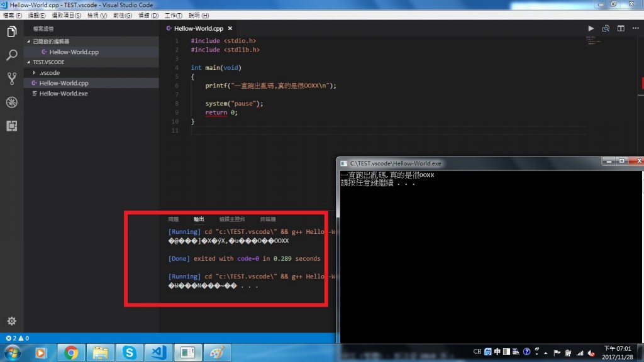
Task: Open the taskbar clock showing 07:01
Action: tap(618, 353)
